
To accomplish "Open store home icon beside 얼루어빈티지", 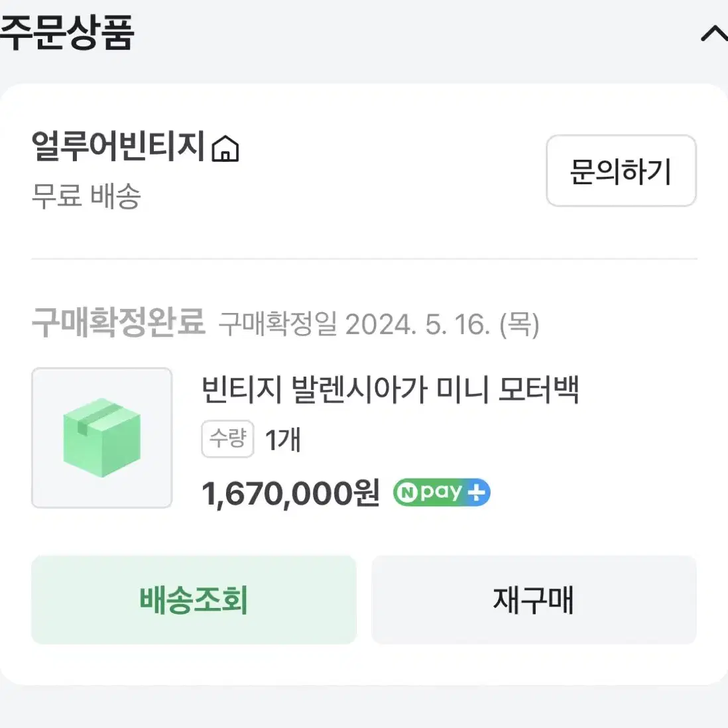I will point(225,149).
